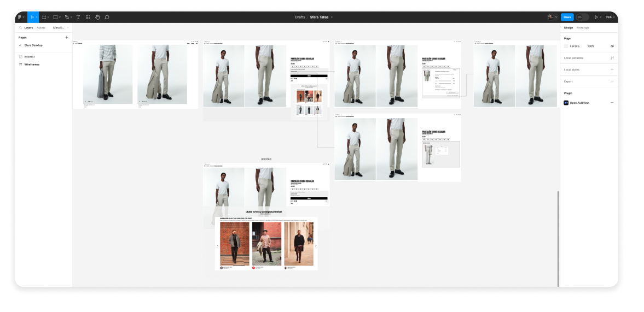Open Autoflow plugin

[x=579, y=103]
